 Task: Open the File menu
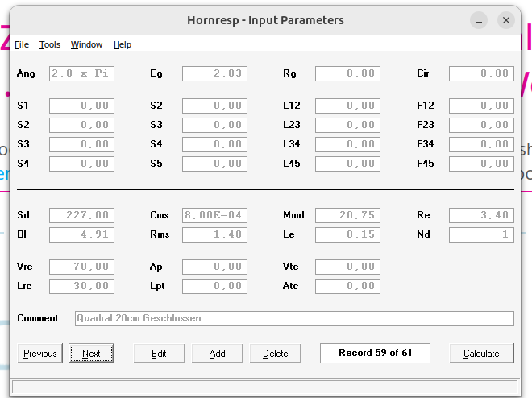tap(22, 44)
